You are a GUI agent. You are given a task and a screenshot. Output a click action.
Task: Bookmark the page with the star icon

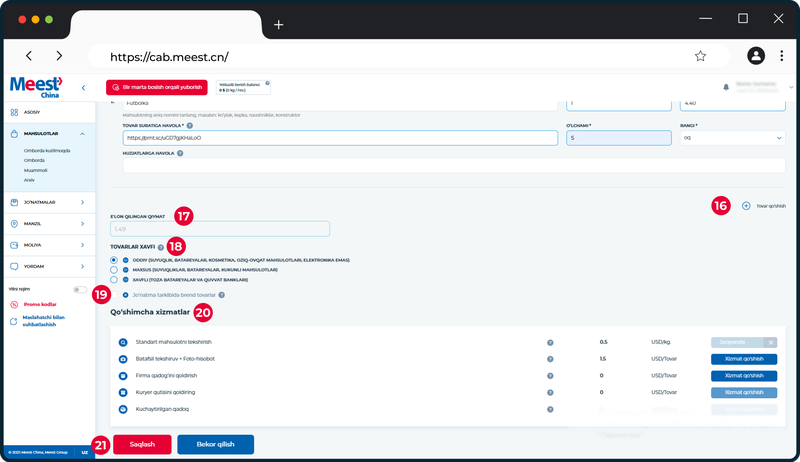(701, 56)
